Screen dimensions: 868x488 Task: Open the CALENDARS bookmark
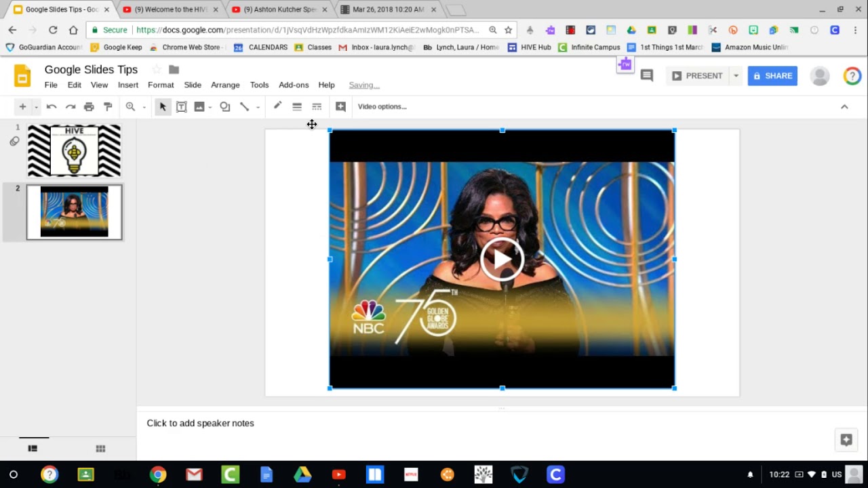point(261,47)
